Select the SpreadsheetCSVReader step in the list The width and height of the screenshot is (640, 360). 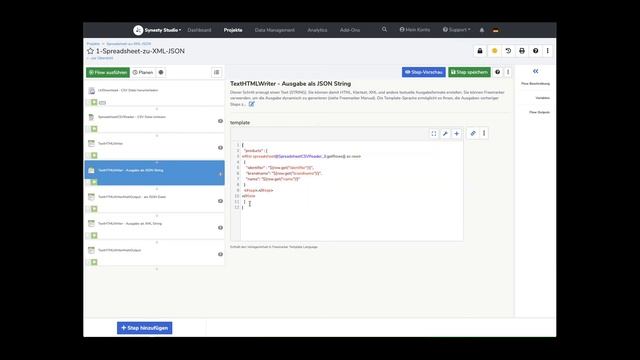point(154,121)
